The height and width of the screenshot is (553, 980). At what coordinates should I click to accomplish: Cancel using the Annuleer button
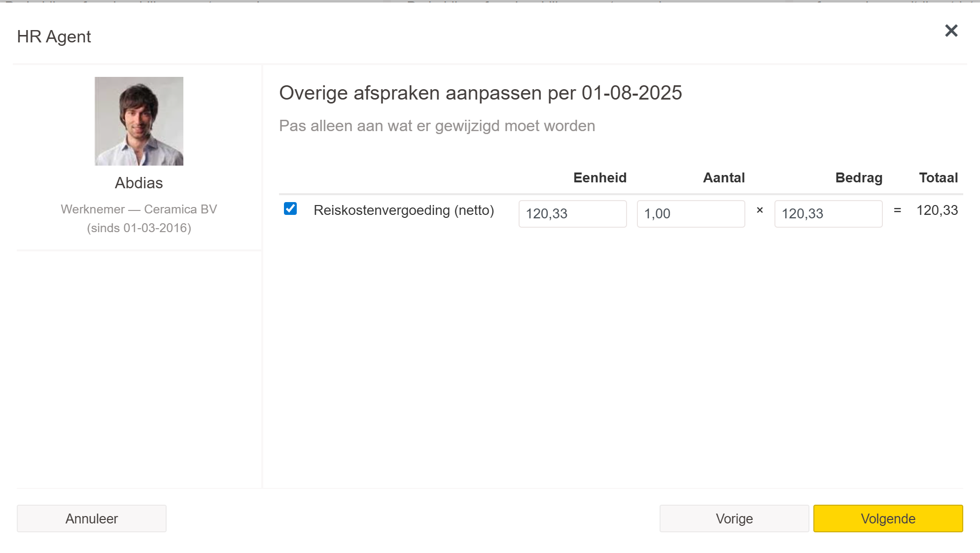tap(92, 518)
